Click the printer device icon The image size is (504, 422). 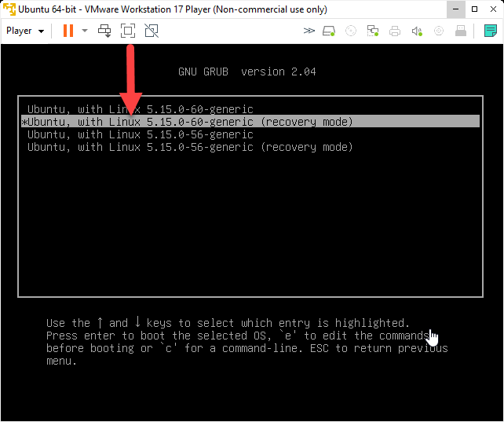[395, 31]
